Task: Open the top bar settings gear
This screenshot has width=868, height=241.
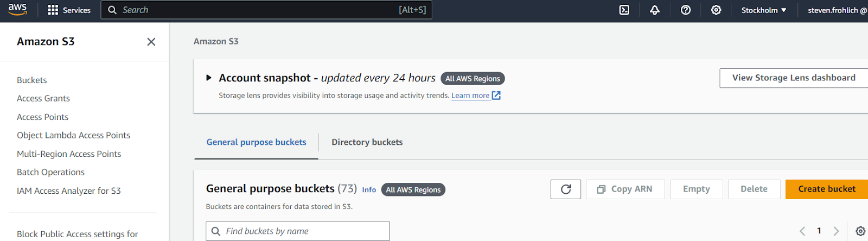Action: (716, 10)
